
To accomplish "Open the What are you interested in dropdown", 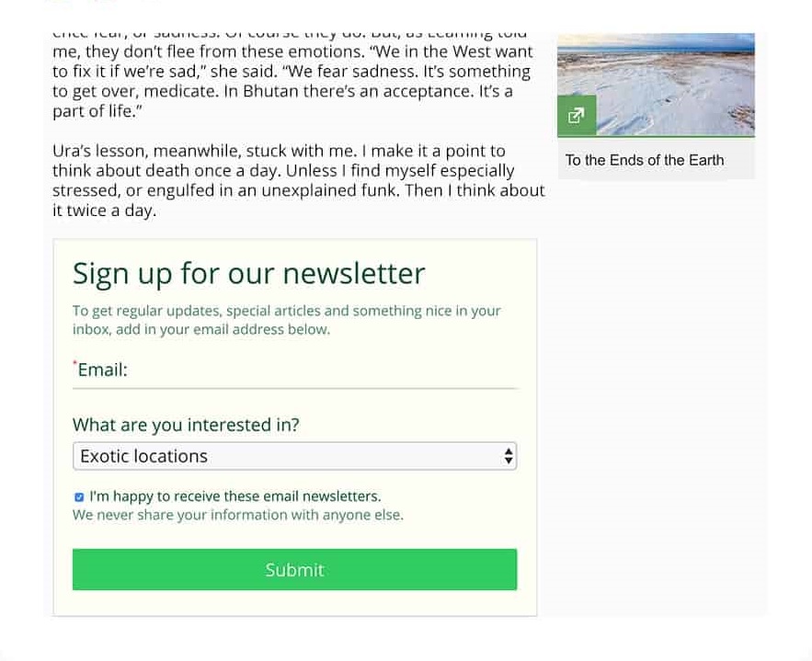I will (x=294, y=455).
